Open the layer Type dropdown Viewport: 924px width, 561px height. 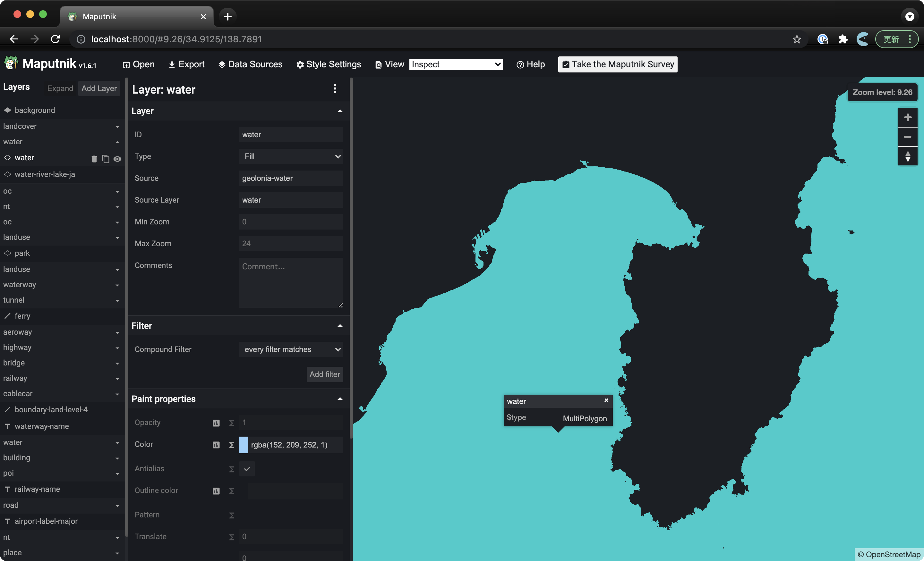coord(291,157)
